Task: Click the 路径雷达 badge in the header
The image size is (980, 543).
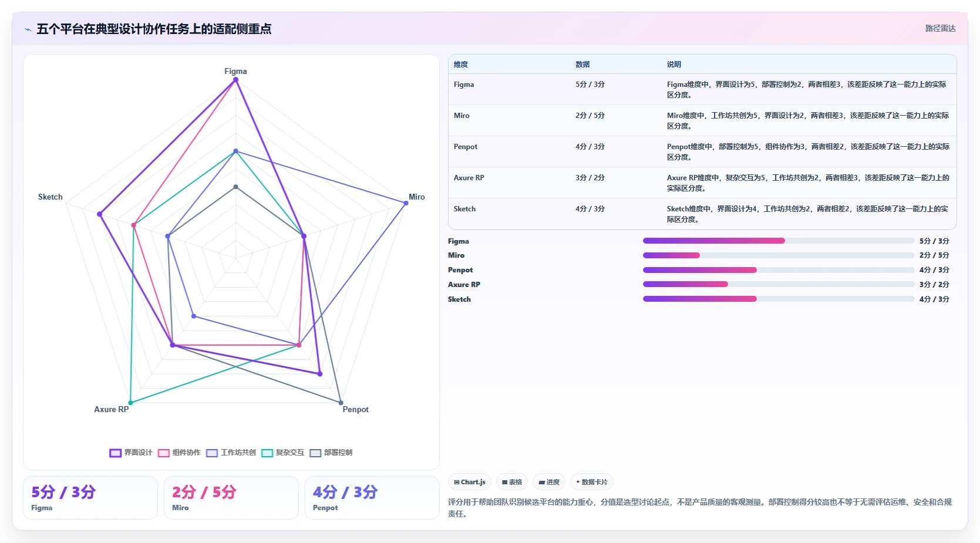Action: point(940,28)
